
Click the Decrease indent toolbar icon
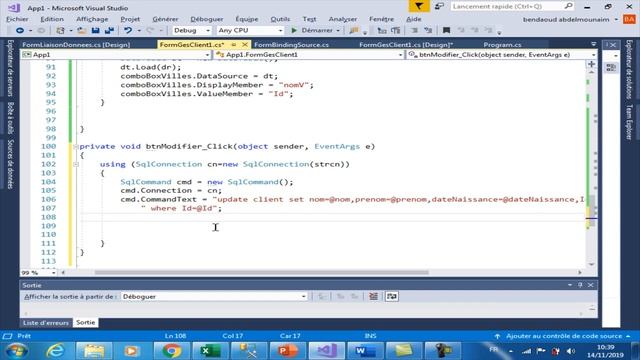[382, 30]
